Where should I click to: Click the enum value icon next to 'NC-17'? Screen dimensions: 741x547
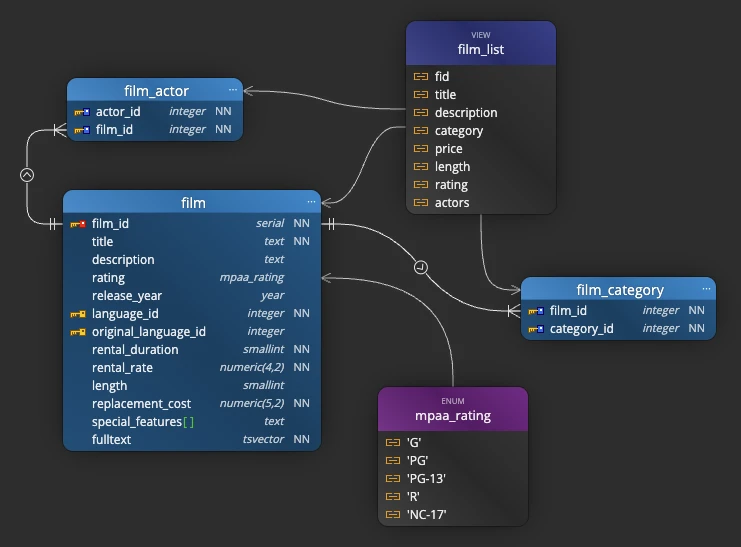coord(393,514)
